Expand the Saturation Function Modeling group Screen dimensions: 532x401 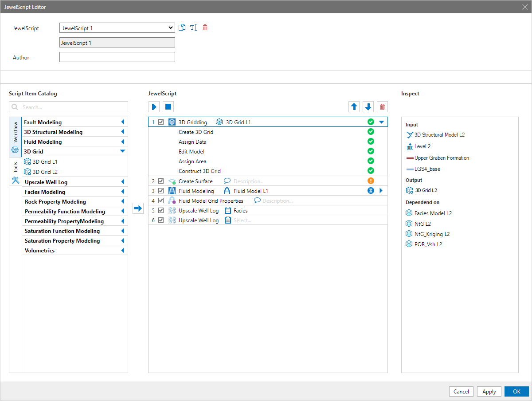click(122, 231)
